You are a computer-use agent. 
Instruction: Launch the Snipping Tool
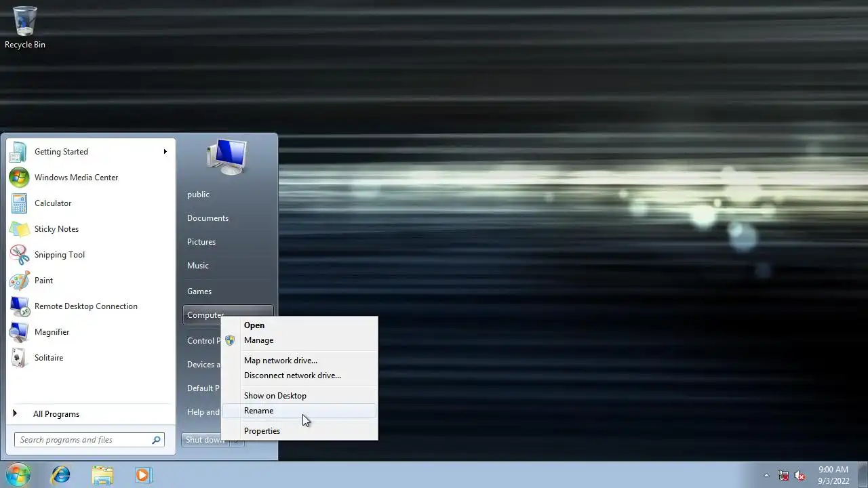click(x=91, y=255)
